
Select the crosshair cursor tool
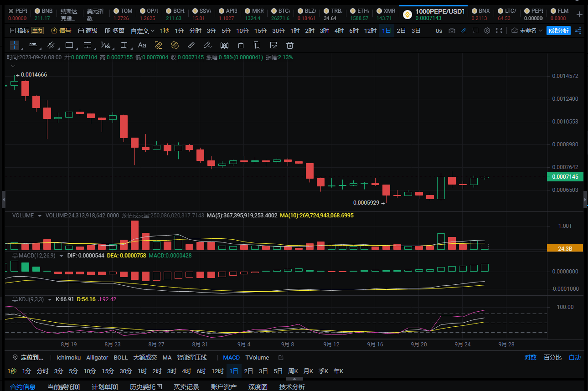(x=15, y=45)
